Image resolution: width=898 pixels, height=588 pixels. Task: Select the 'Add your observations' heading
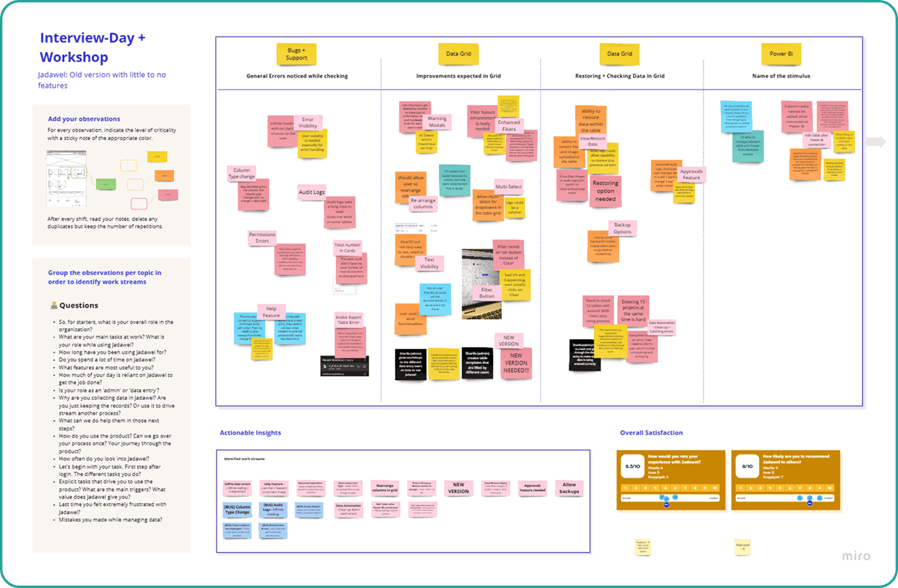(84, 119)
